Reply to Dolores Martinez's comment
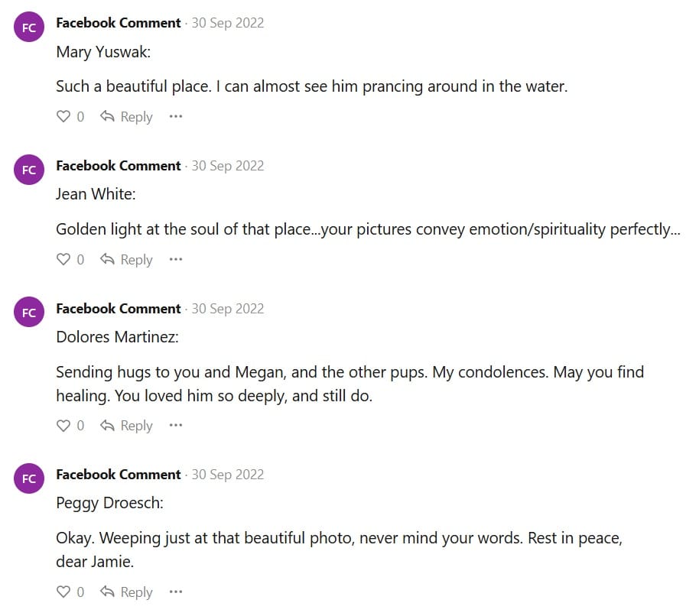The width and height of the screenshot is (699, 616). click(127, 426)
